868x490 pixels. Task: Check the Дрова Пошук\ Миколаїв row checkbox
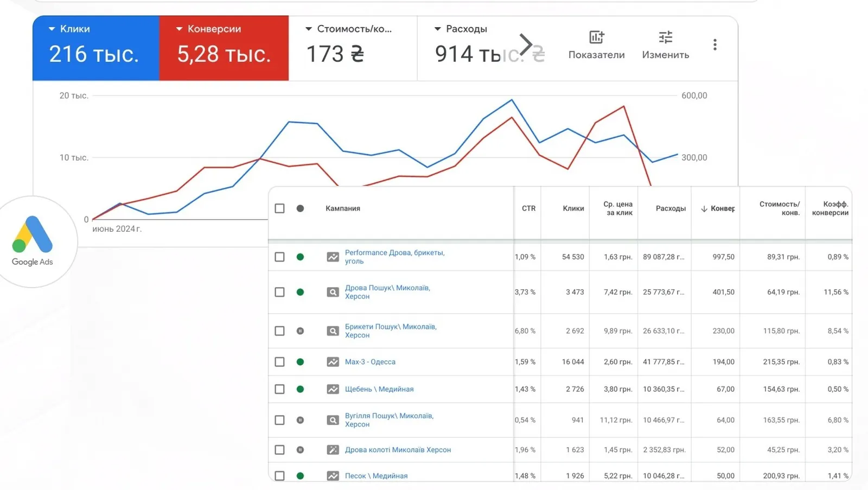[x=279, y=292]
